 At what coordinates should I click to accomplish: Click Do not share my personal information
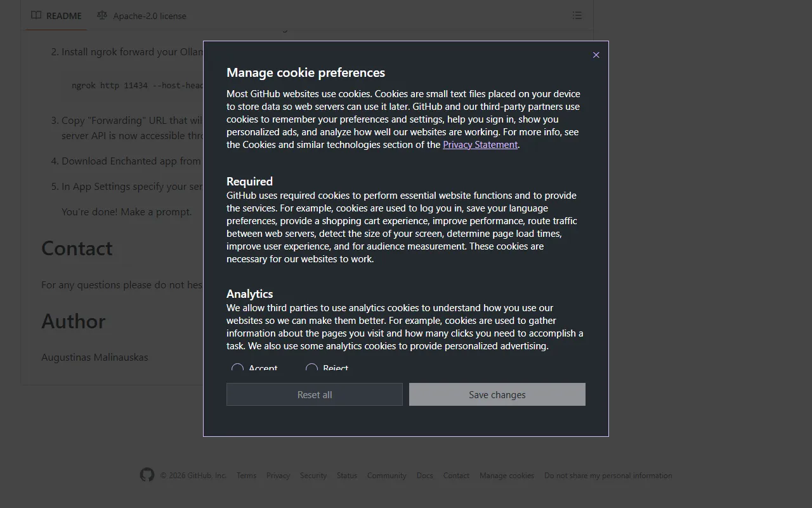pos(608,476)
